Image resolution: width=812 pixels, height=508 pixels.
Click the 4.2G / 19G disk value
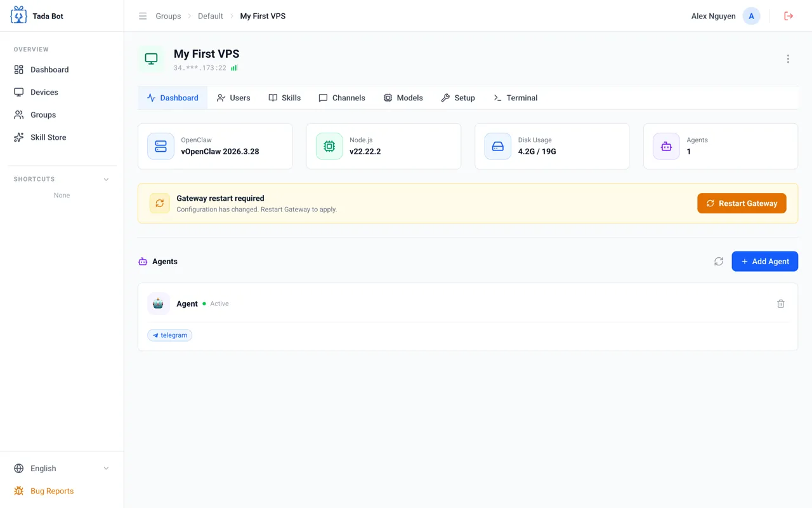pos(537,152)
